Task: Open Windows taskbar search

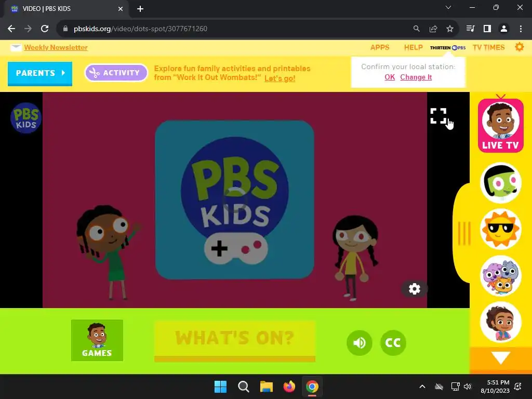Action: [x=243, y=387]
